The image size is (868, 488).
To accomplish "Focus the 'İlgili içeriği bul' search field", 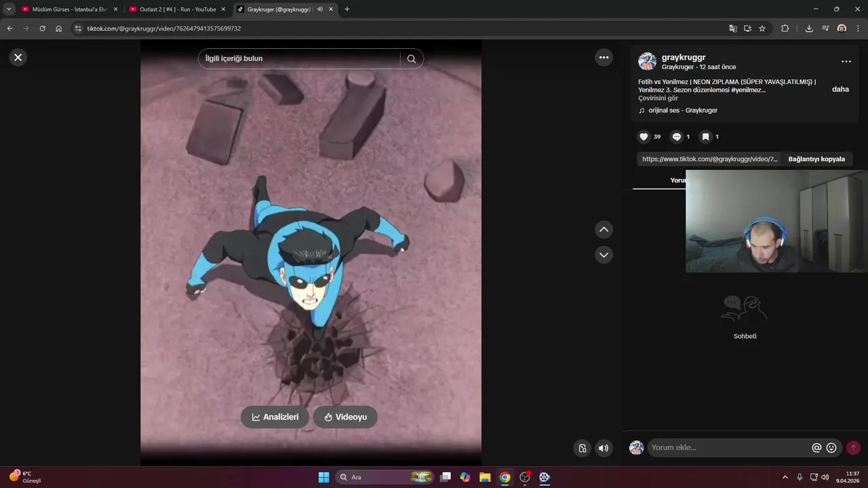I will [x=299, y=59].
